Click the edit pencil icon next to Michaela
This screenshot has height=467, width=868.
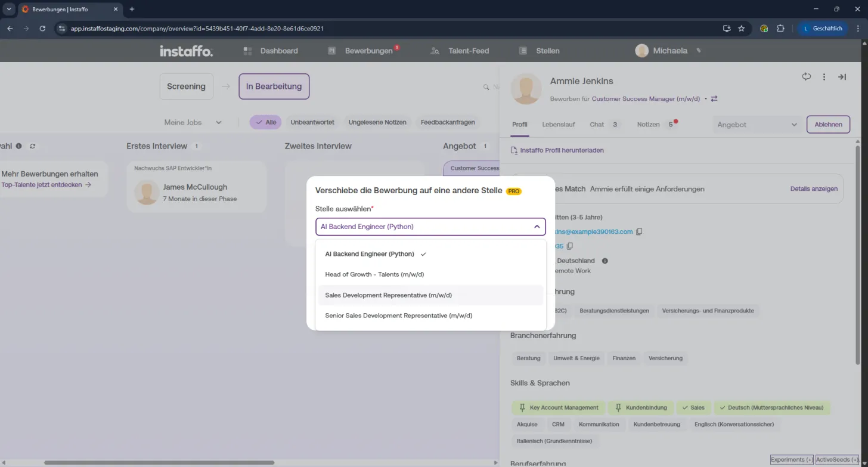[x=699, y=51]
